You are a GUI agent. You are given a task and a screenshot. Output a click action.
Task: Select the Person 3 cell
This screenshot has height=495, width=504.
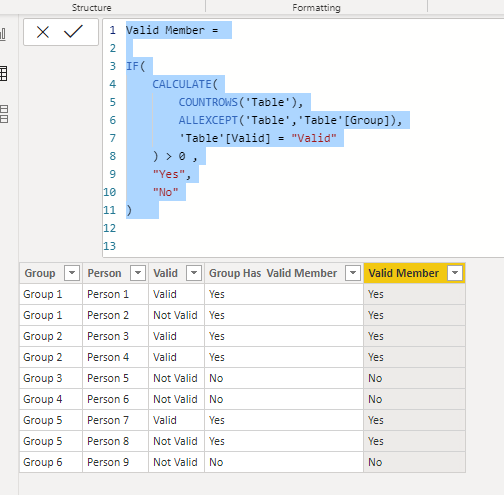click(x=115, y=336)
